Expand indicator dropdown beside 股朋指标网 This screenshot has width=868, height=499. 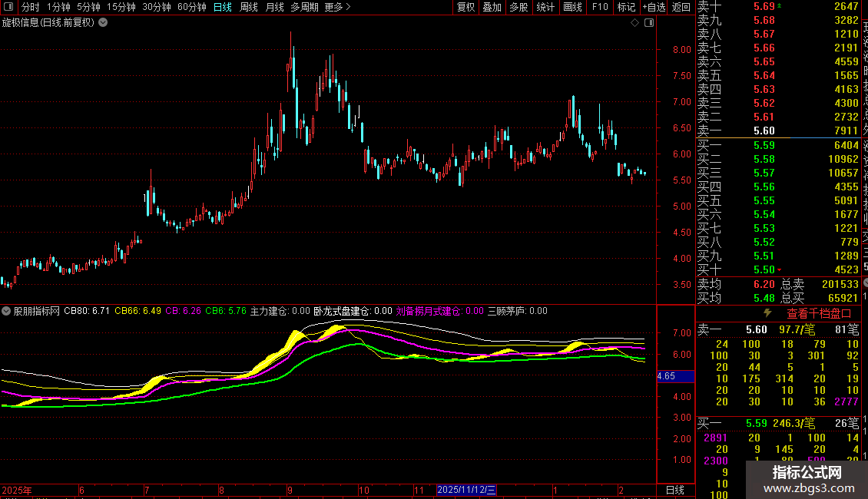7,312
